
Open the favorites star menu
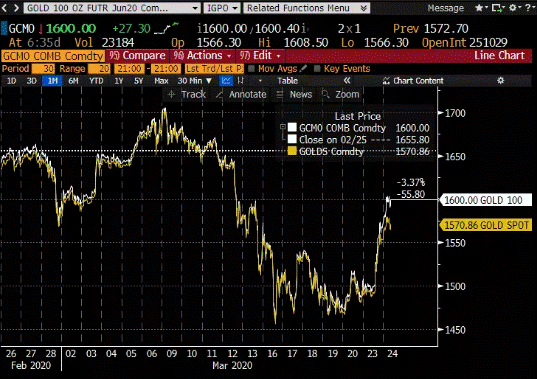click(x=481, y=8)
